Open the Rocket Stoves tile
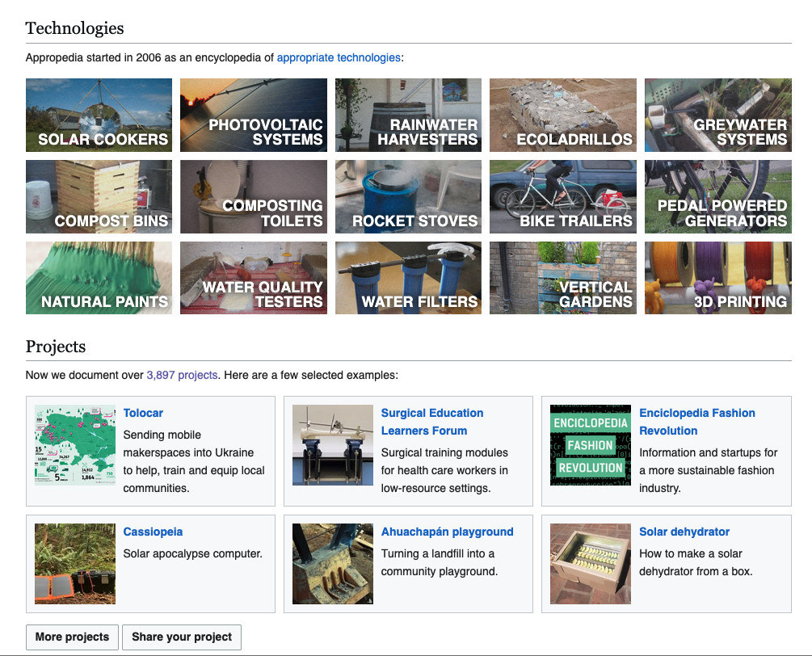This screenshot has height=656, width=812. tap(408, 196)
